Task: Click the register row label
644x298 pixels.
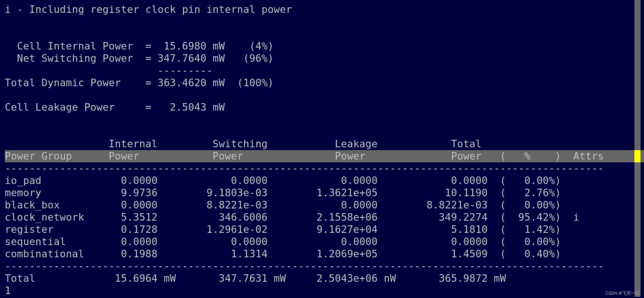Action: (29, 229)
